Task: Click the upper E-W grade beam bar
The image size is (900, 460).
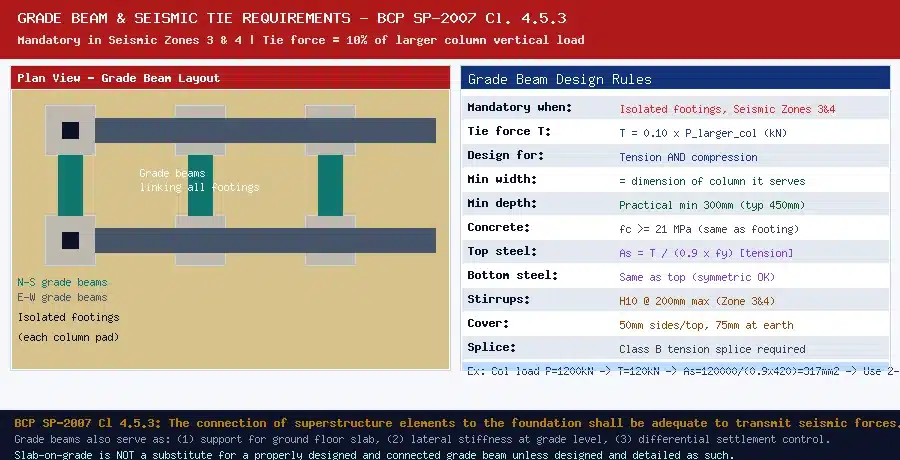Action: pos(265,130)
